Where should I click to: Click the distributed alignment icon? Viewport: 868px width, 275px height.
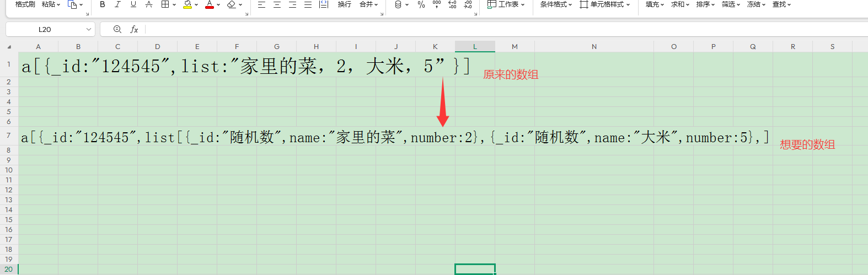click(324, 4)
